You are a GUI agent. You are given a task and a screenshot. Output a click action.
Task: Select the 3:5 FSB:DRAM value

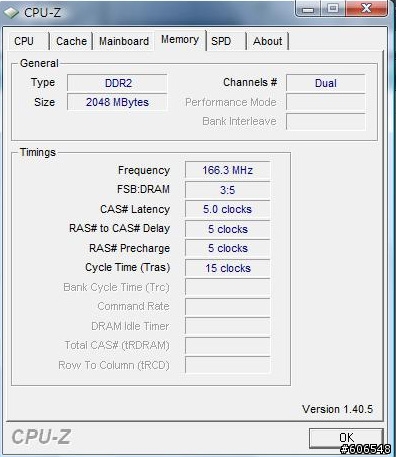[228, 190]
